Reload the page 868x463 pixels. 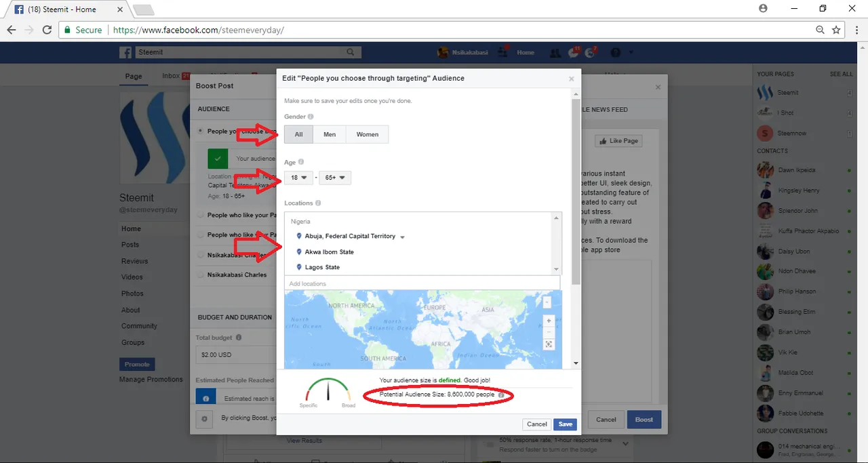(47, 30)
